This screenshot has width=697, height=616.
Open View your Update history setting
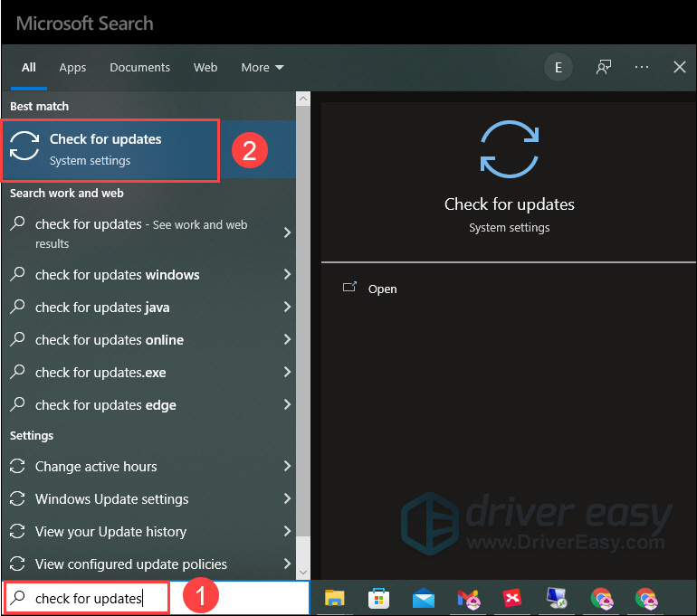coord(110,532)
